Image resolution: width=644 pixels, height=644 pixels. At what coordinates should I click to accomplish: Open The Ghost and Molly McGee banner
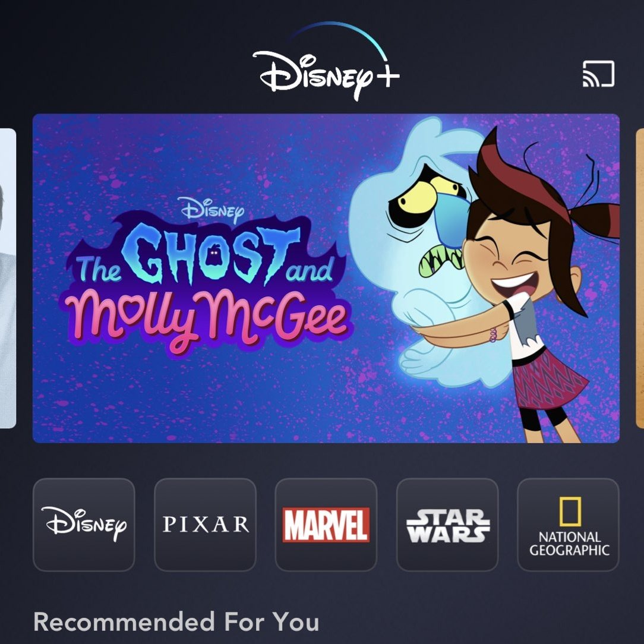click(326, 278)
